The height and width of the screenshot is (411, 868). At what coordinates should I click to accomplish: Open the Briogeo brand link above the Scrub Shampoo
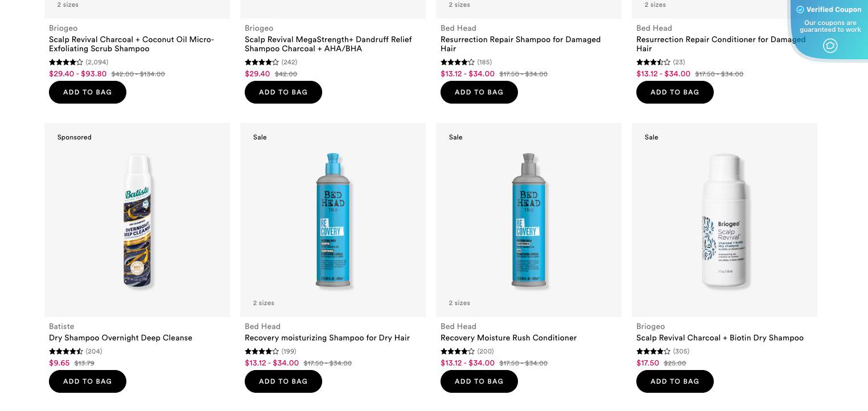tap(63, 28)
